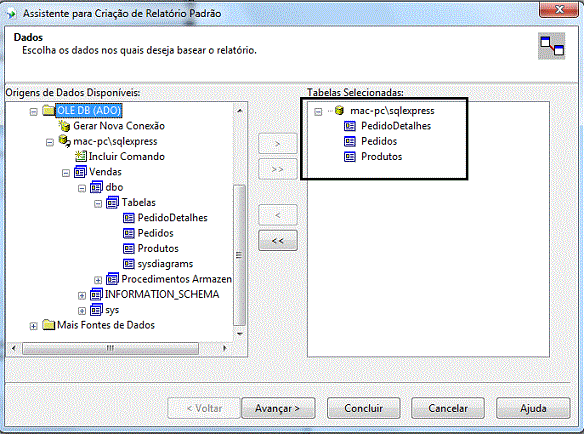Select Produtos icon in selected tables list

(x=350, y=156)
